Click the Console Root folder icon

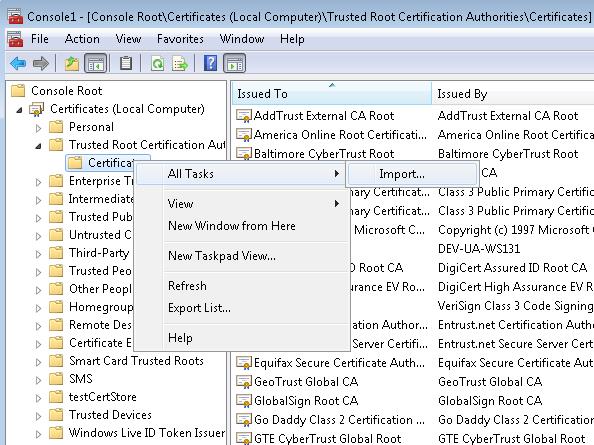tap(18, 91)
